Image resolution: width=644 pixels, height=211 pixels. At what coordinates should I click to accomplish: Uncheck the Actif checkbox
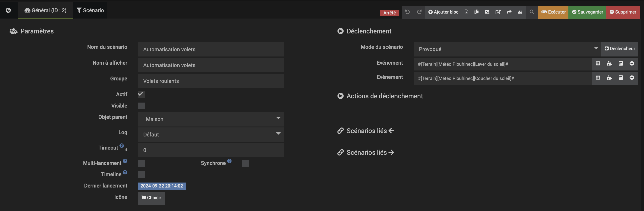pyautogui.click(x=141, y=94)
